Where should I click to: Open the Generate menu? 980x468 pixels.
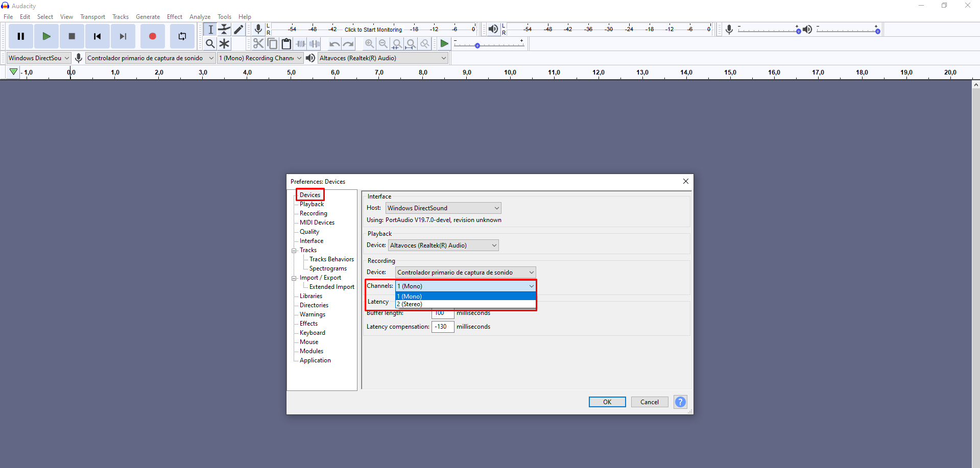coord(148,17)
